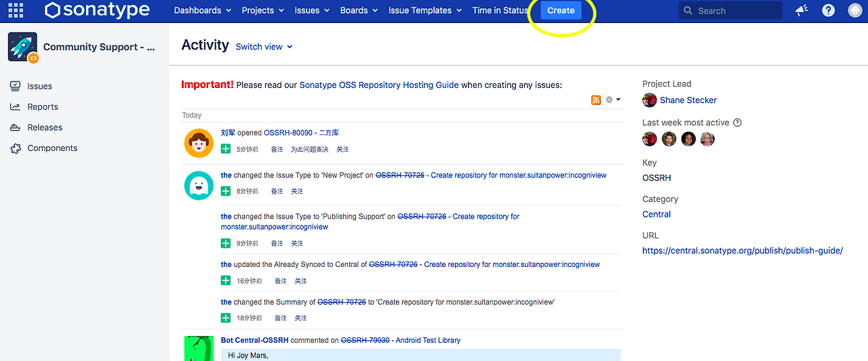The width and height of the screenshot is (868, 361).
Task: Open the central.sonatype.org publish-guide URL
Action: (743, 251)
